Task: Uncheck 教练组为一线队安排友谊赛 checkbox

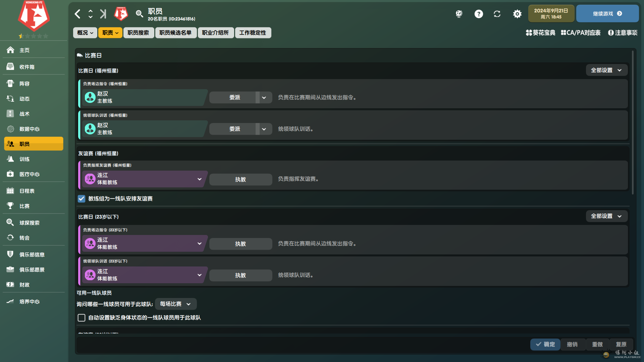Action: pyautogui.click(x=82, y=199)
